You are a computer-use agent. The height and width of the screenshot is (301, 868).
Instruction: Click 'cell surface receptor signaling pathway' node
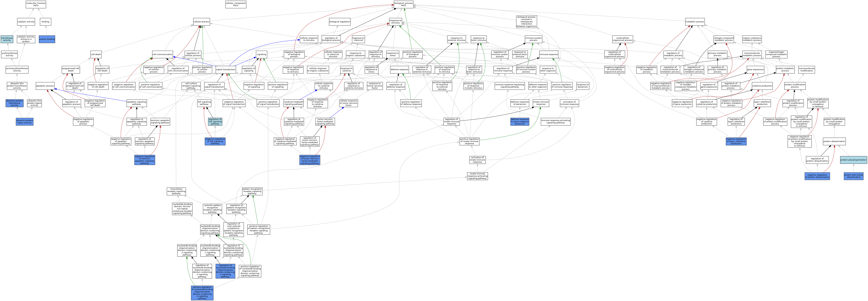coord(191,86)
